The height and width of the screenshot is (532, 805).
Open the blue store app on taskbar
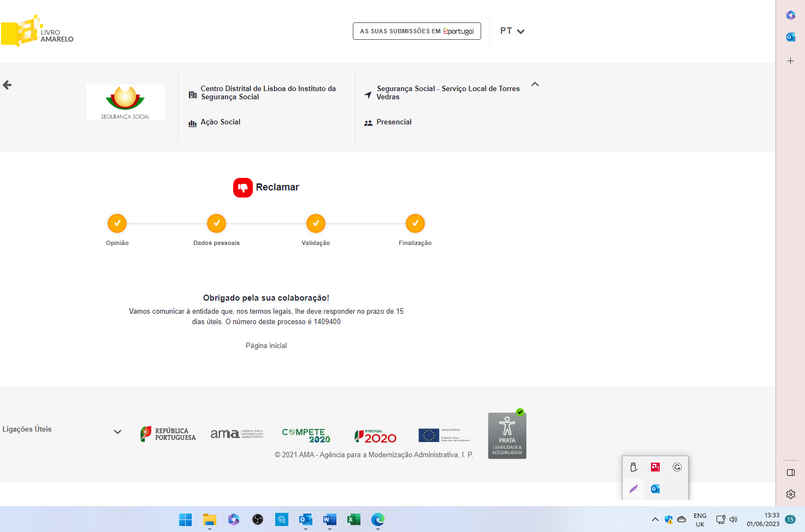pyautogui.click(x=282, y=519)
